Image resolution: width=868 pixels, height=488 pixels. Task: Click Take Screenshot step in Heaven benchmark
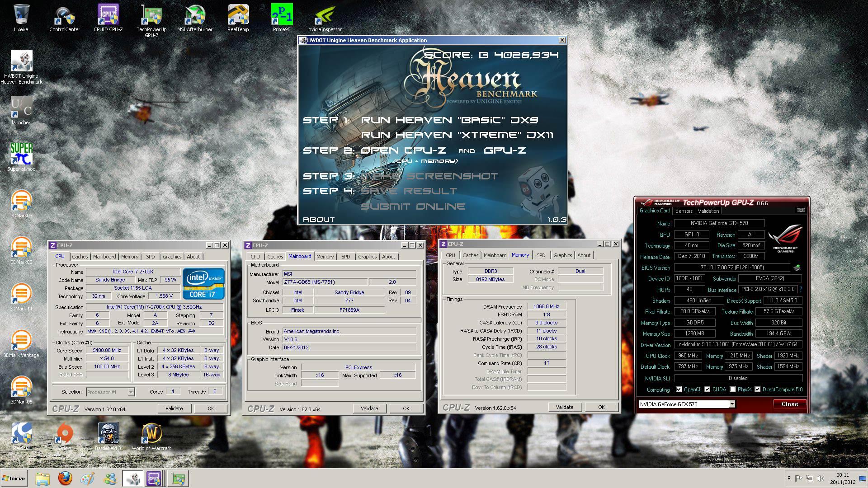click(429, 176)
